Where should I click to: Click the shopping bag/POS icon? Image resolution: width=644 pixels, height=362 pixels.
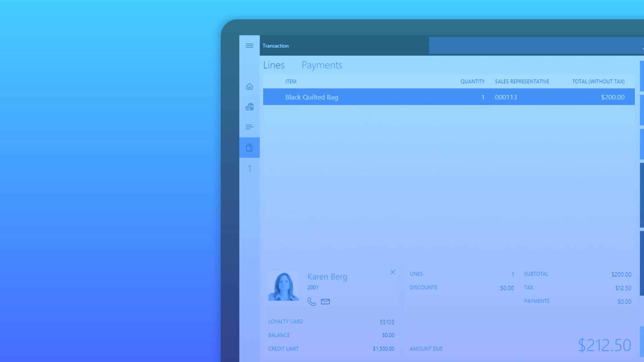[x=249, y=147]
